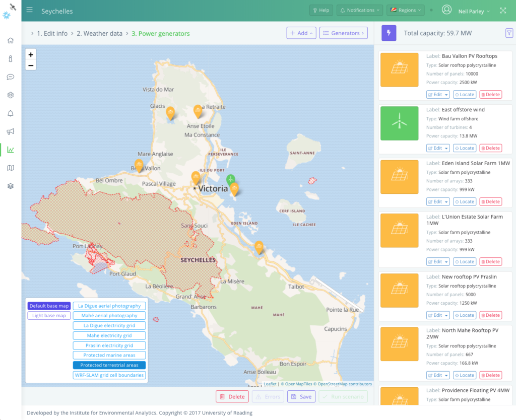Select the line chart sidebar icon
Screen dimensions: 516x420
[x=11, y=150]
